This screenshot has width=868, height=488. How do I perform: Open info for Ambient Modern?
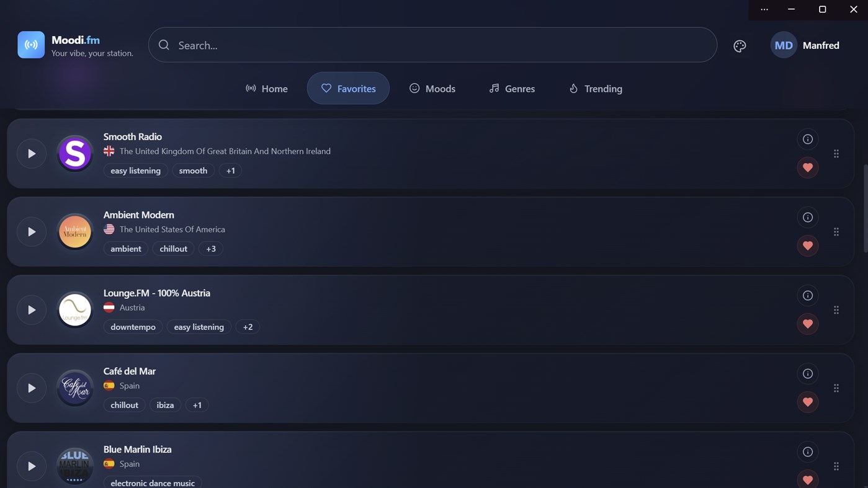808,218
